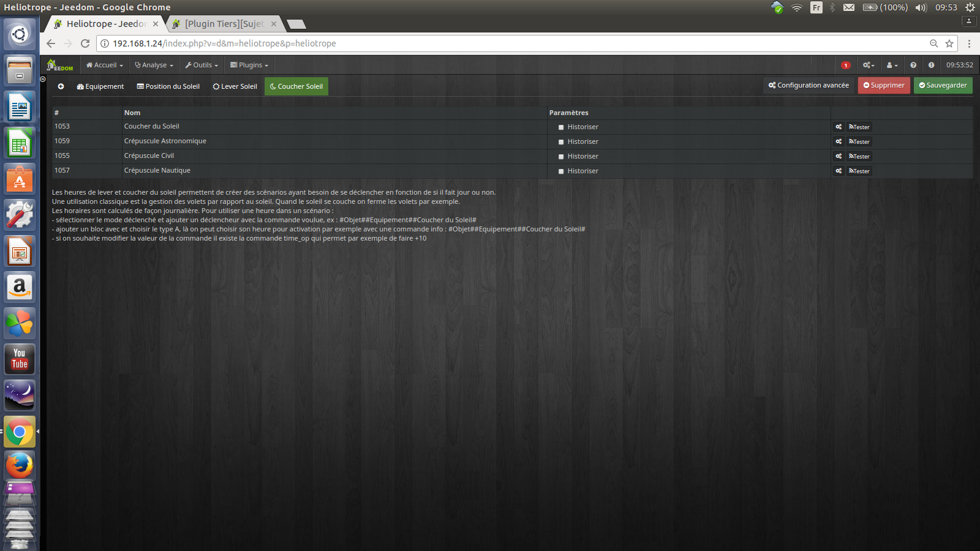Test the Crépuscule Astronomique command
Screen dimensions: 980x551
(859, 141)
